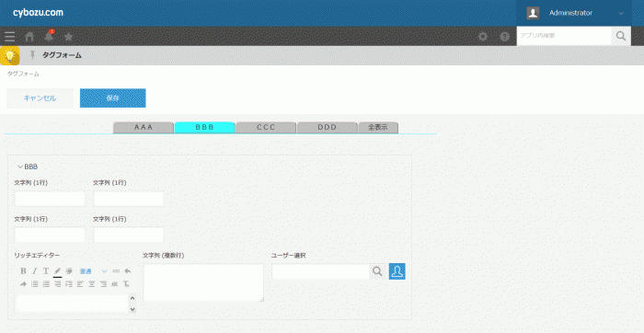Open the DDD tab
The height and width of the screenshot is (333, 644).
point(327,127)
